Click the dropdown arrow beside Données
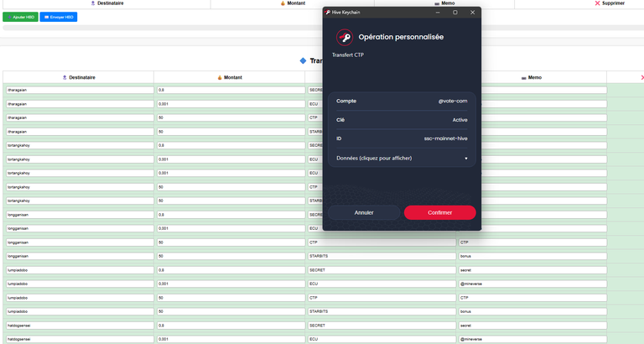The height and width of the screenshot is (344, 644). point(465,159)
